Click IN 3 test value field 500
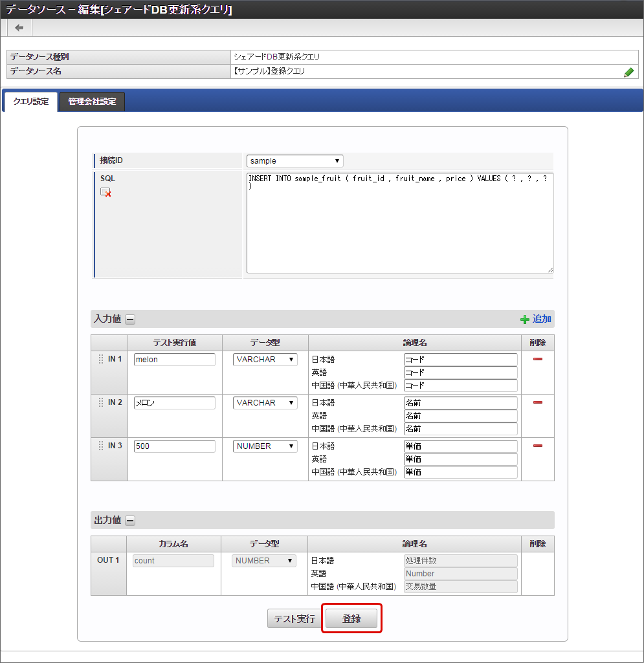 (174, 446)
